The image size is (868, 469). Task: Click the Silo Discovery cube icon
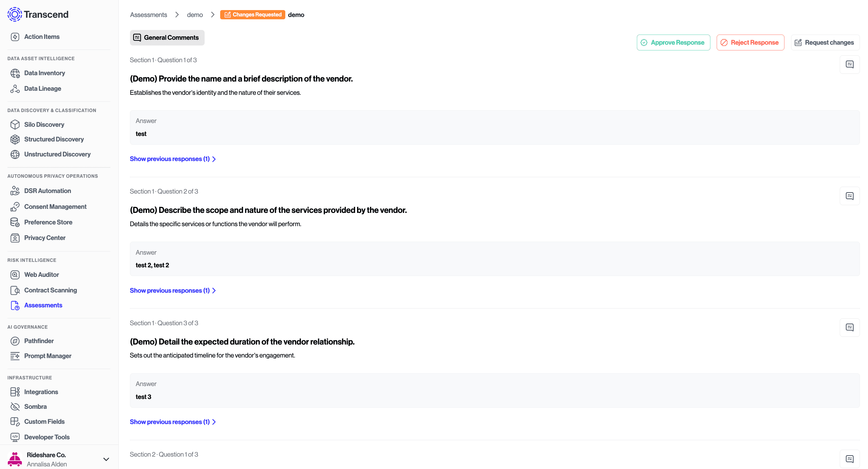tap(15, 124)
